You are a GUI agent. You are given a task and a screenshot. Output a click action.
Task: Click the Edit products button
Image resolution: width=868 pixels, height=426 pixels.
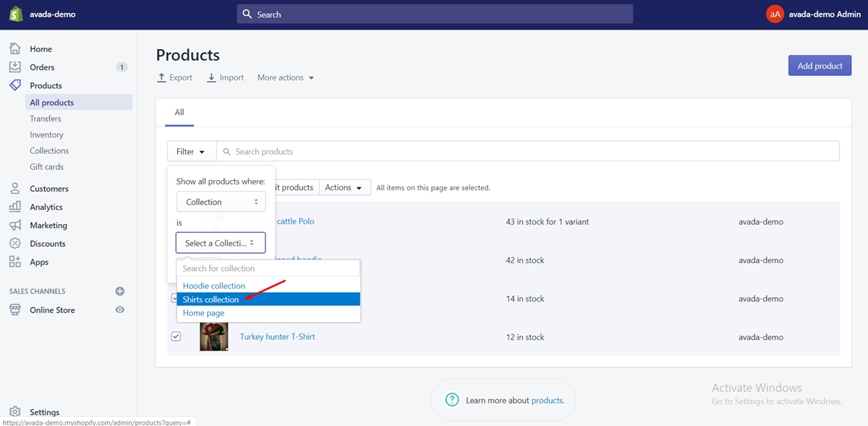tap(294, 187)
